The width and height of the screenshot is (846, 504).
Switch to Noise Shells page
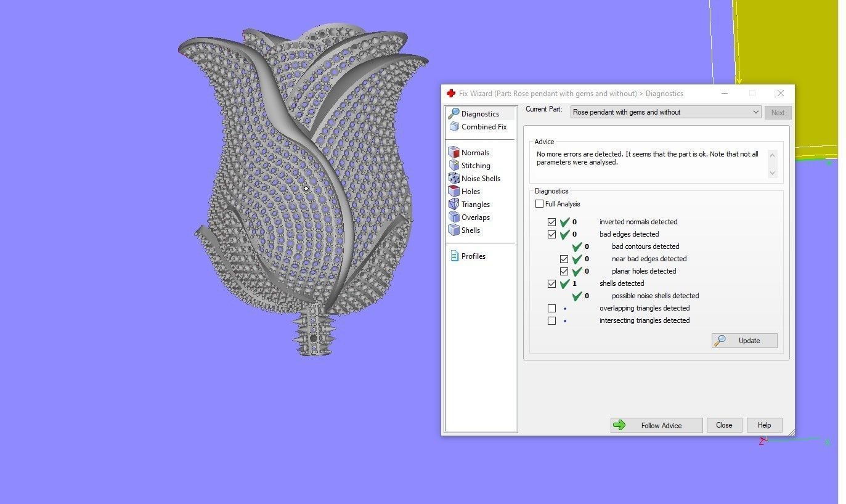pos(481,179)
